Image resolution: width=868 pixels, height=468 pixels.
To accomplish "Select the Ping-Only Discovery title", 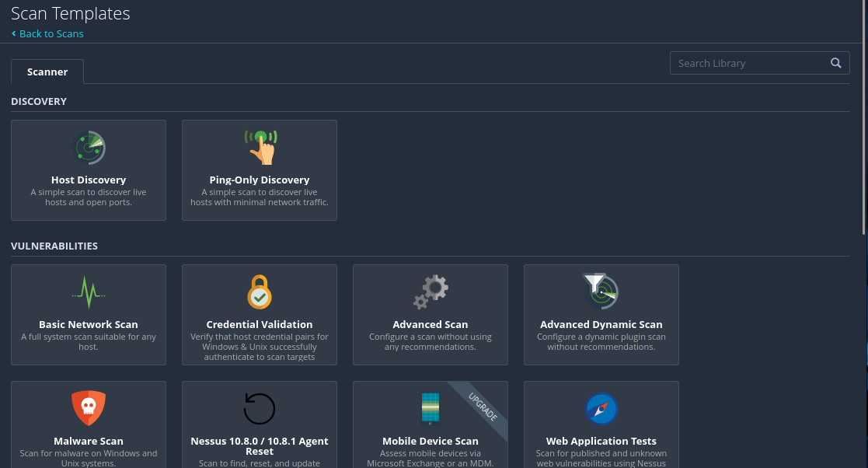I will click(259, 180).
